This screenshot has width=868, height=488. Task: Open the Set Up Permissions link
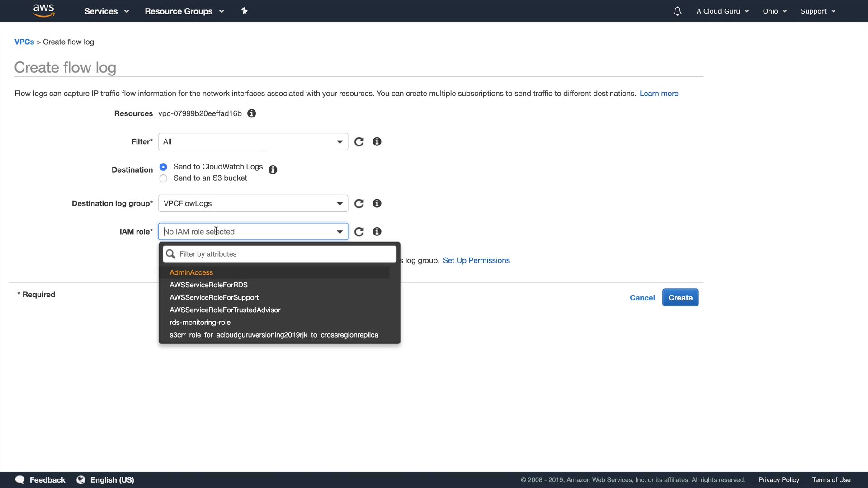(x=476, y=261)
